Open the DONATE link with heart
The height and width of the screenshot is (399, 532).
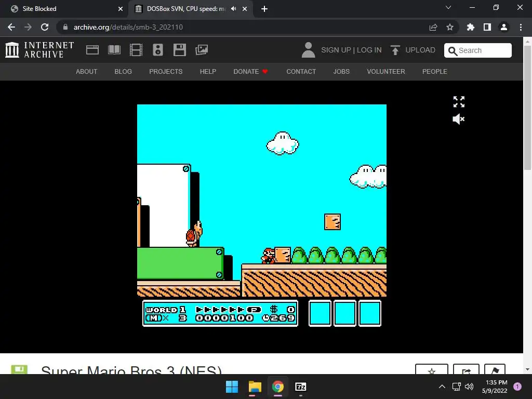[x=251, y=72]
